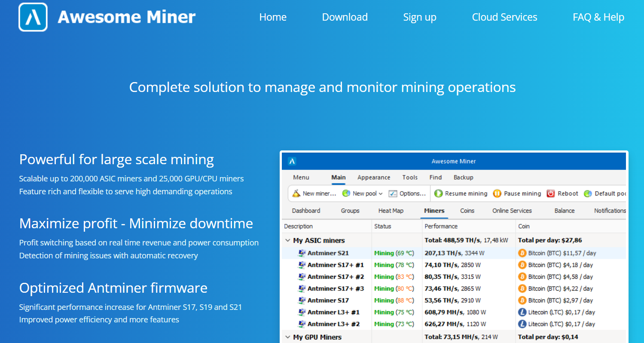Open the Backup ribbon tab
The height and width of the screenshot is (343, 644).
point(463,177)
